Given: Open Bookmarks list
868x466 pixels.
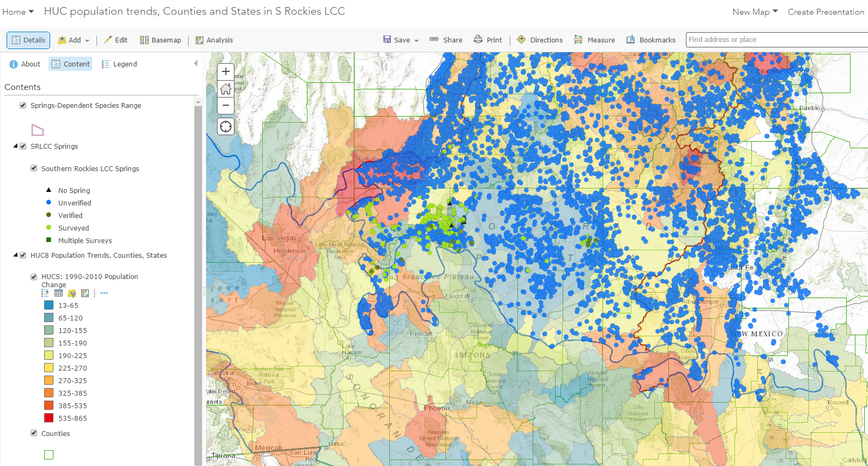Looking at the screenshot, I should 651,40.
